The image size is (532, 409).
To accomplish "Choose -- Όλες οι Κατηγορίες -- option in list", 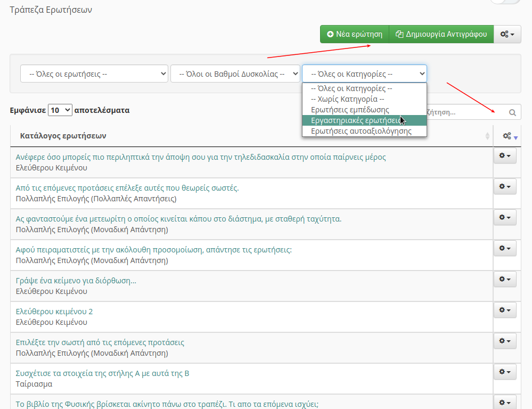I will [x=364, y=88].
